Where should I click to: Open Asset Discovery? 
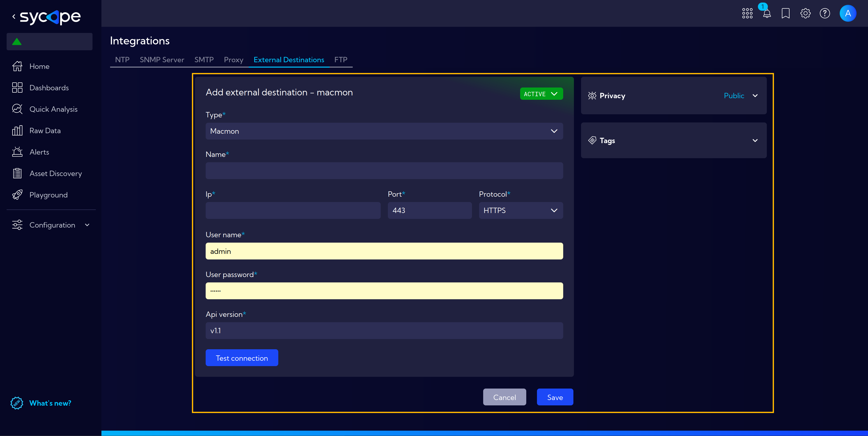tap(56, 174)
